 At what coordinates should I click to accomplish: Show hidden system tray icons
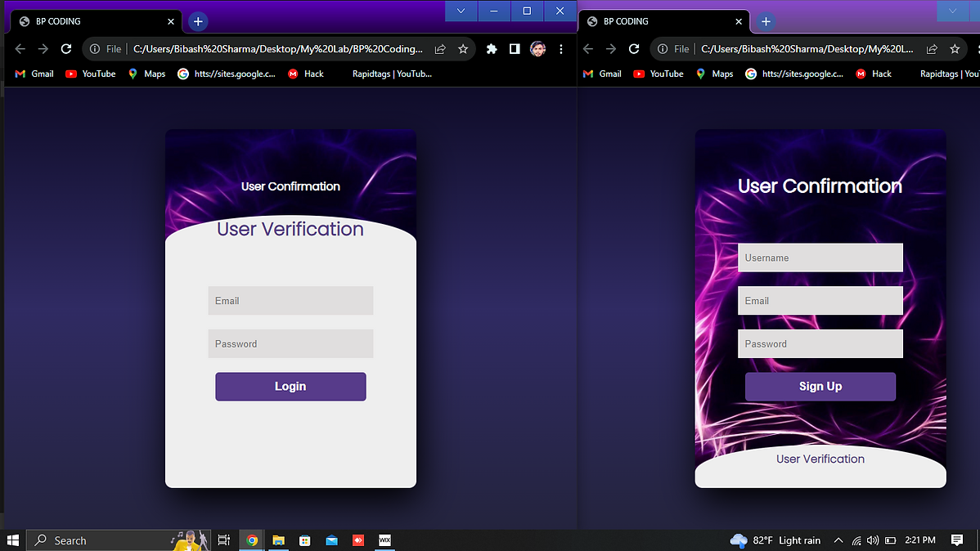click(x=838, y=540)
